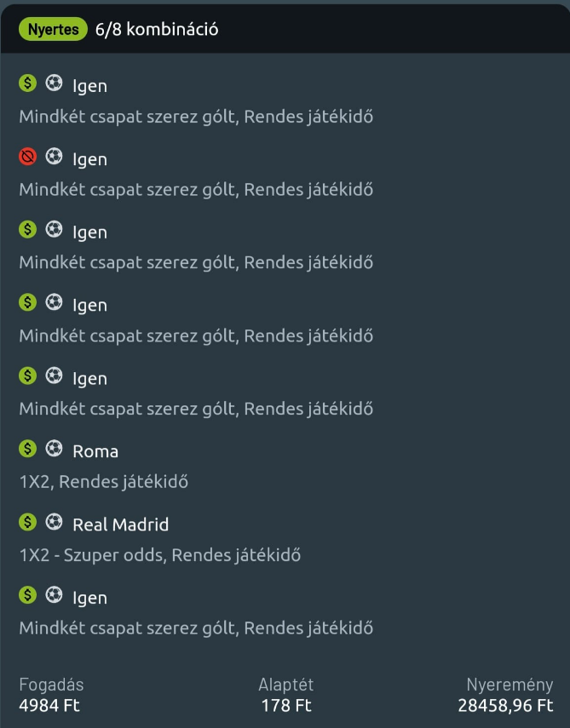Click the "1X2, Rendes játékidő" market text
The height and width of the screenshot is (728, 570).
pyautogui.click(x=103, y=482)
